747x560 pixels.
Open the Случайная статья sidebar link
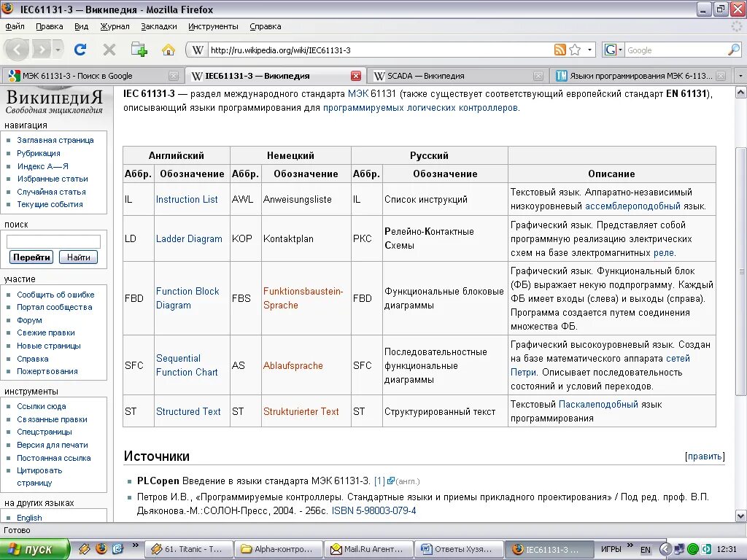click(x=52, y=192)
